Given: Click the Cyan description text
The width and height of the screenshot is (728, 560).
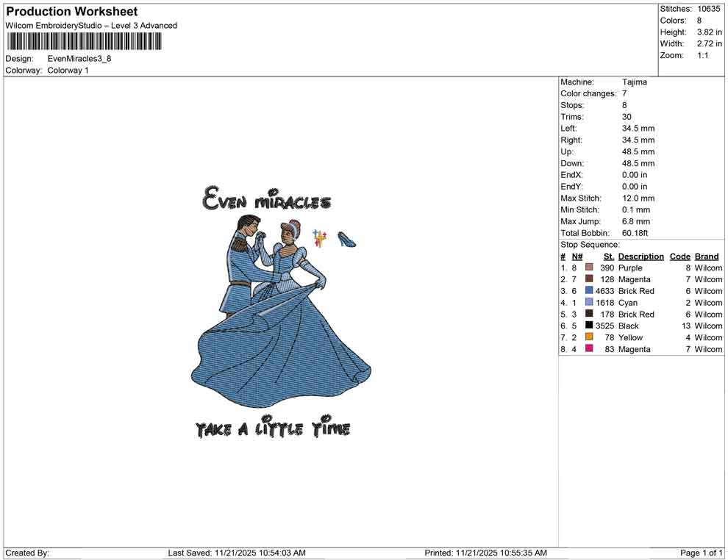Looking at the screenshot, I should pos(628,303).
